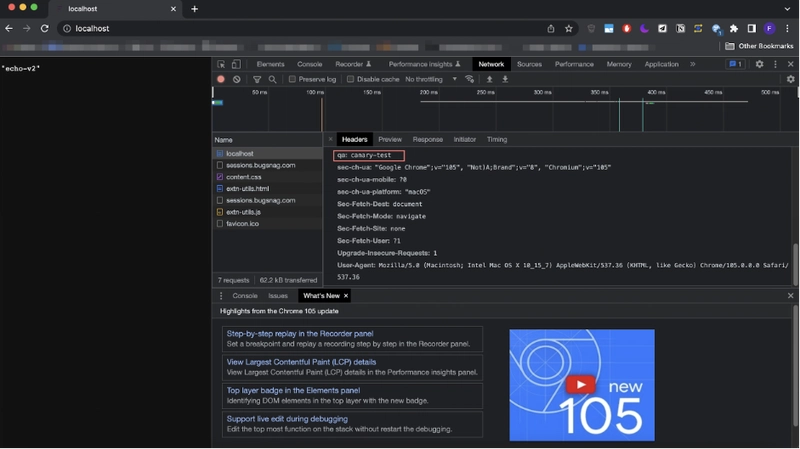Open Other Bookmarks folder

[x=760, y=46]
